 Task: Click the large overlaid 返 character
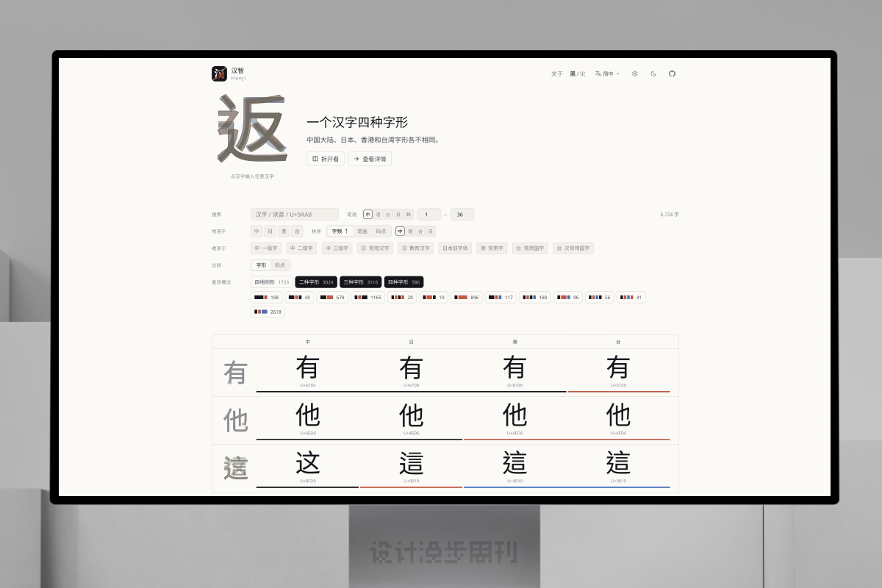tap(251, 130)
